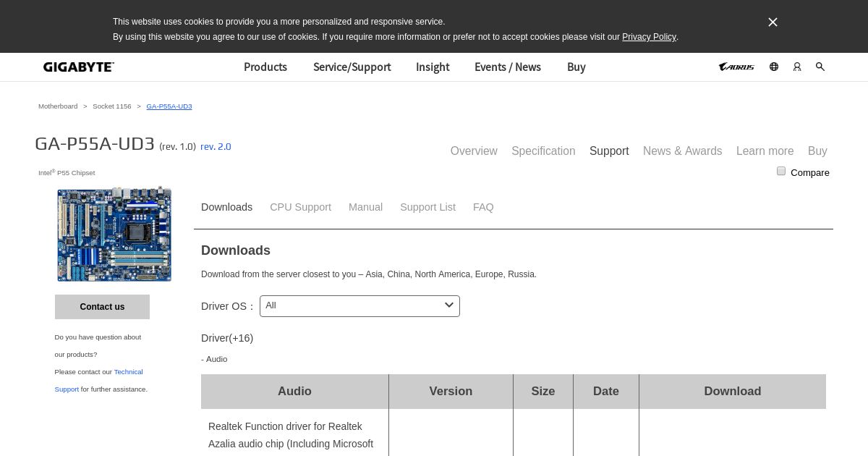Open the CPU Support sub-tab
Viewport: 868px width, 456px height.
coord(300,207)
